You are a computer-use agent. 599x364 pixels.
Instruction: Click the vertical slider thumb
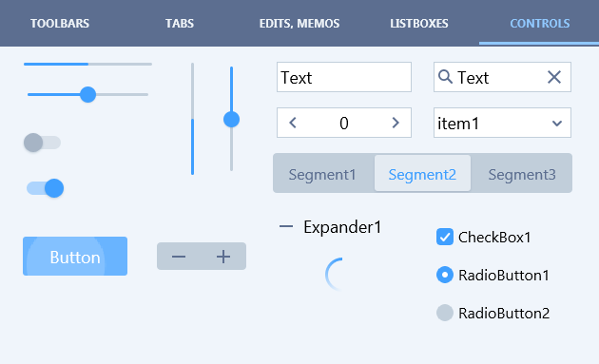231,120
